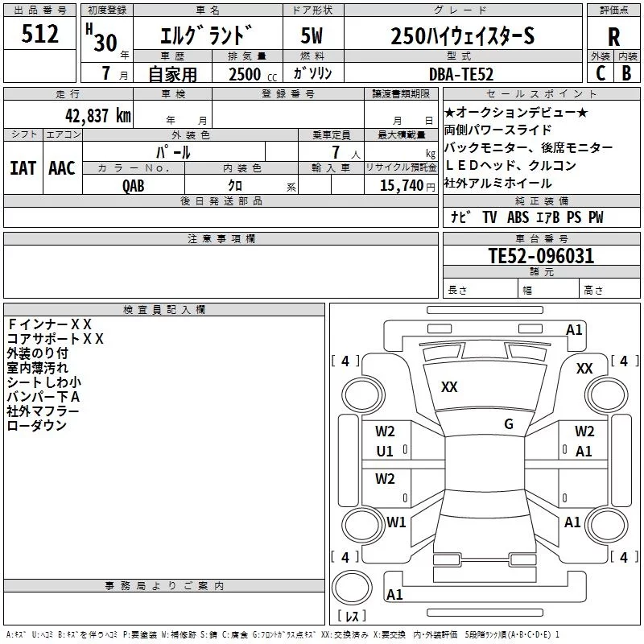The image size is (644, 644).
Task: Select the mileage 42,837 km
Action: click(x=98, y=115)
